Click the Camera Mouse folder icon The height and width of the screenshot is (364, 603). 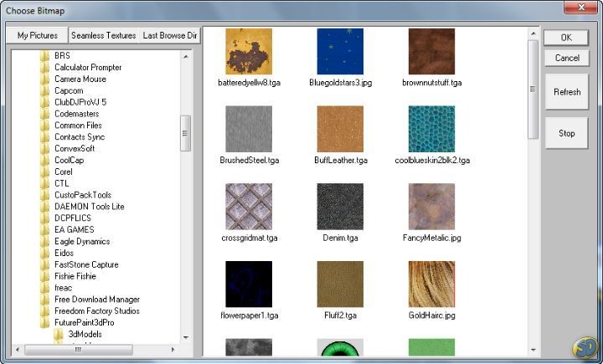point(44,79)
